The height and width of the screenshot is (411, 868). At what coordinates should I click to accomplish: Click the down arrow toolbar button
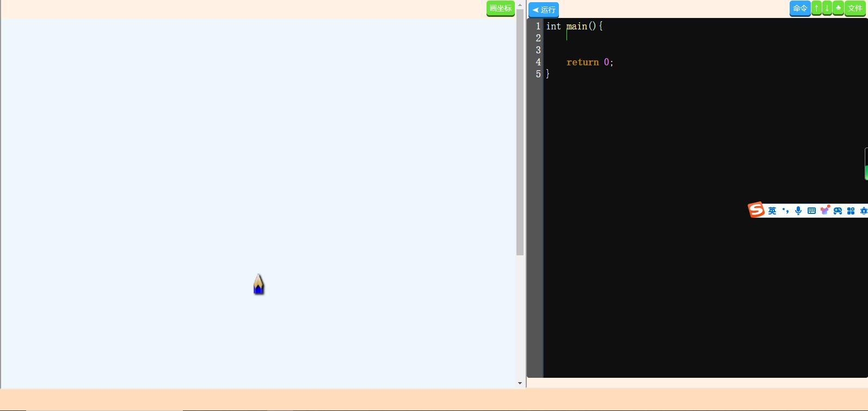(827, 8)
